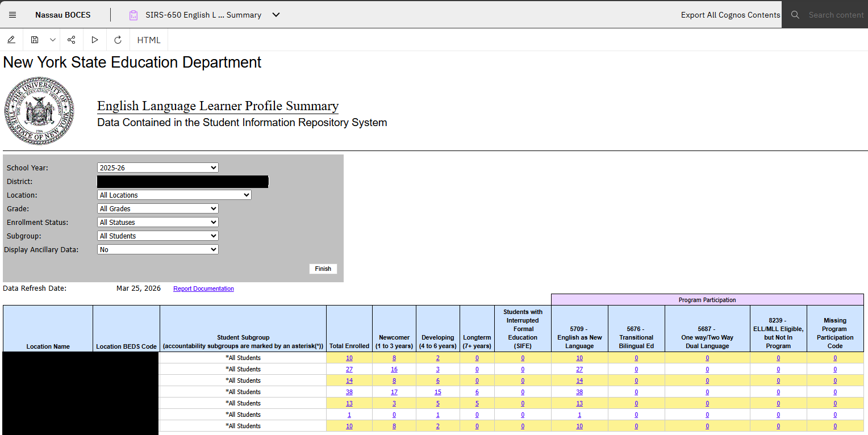Viewport: 868px width, 435px height.
Task: Click the Newcomer value 16
Action: [394, 369]
